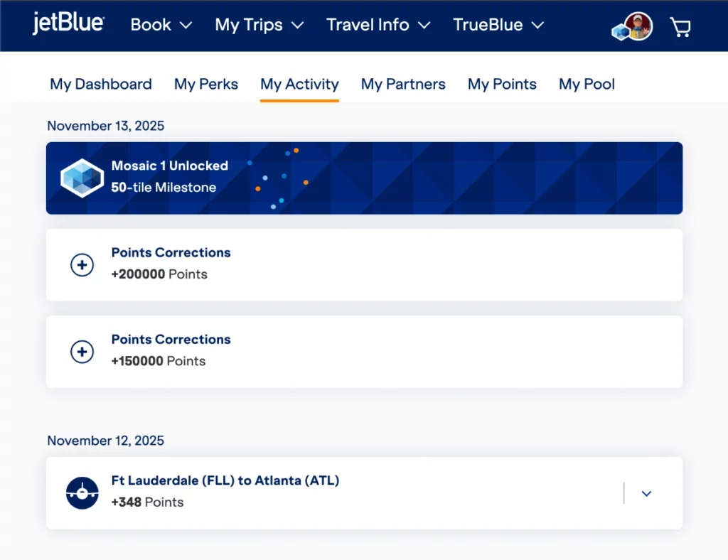Open the Travel Info dropdown

[378, 25]
